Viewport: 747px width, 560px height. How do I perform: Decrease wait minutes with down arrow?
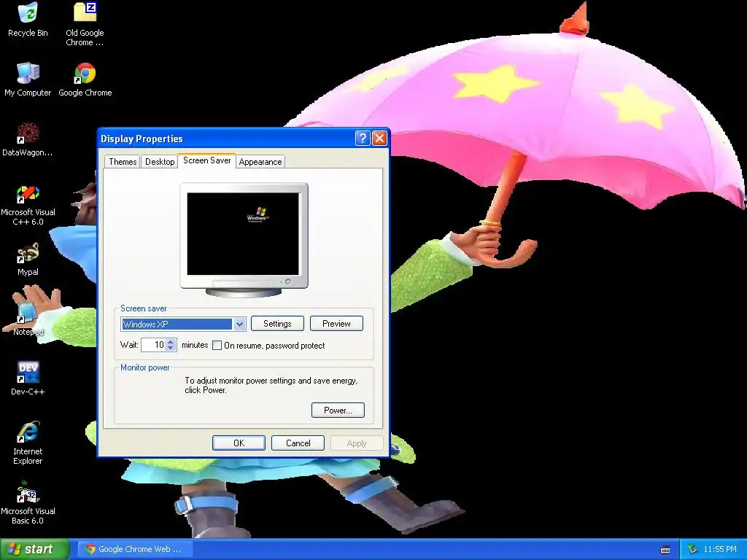pyautogui.click(x=171, y=348)
